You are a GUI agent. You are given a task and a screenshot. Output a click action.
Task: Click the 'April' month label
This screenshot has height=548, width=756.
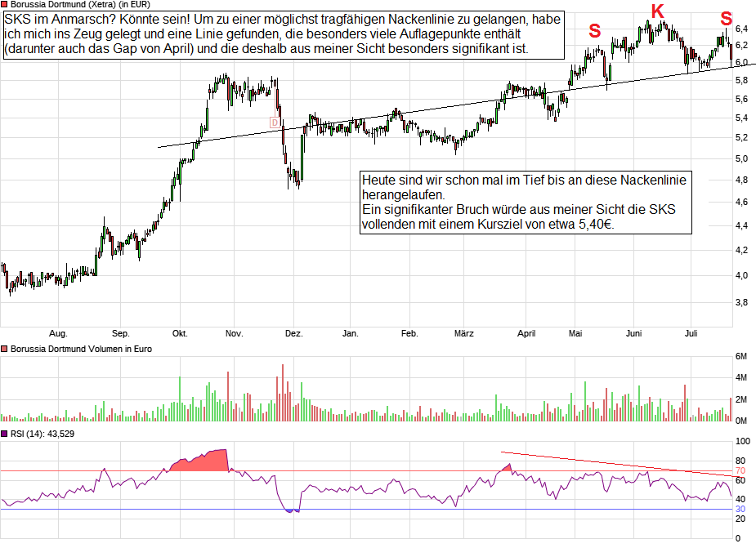point(526,333)
